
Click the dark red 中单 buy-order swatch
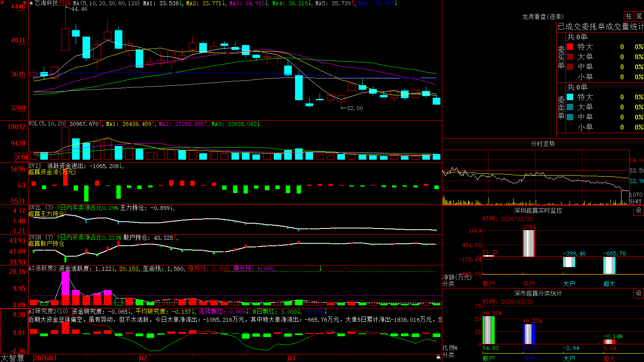[570, 67]
